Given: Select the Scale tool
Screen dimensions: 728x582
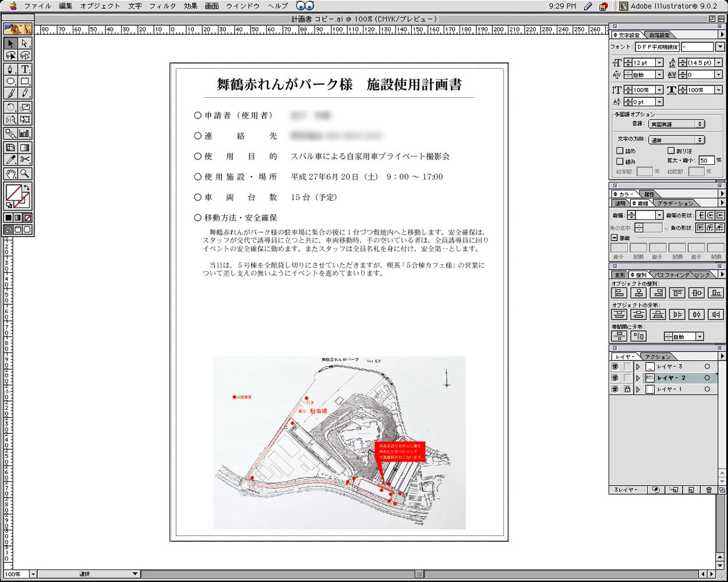Looking at the screenshot, I should pos(25,108).
